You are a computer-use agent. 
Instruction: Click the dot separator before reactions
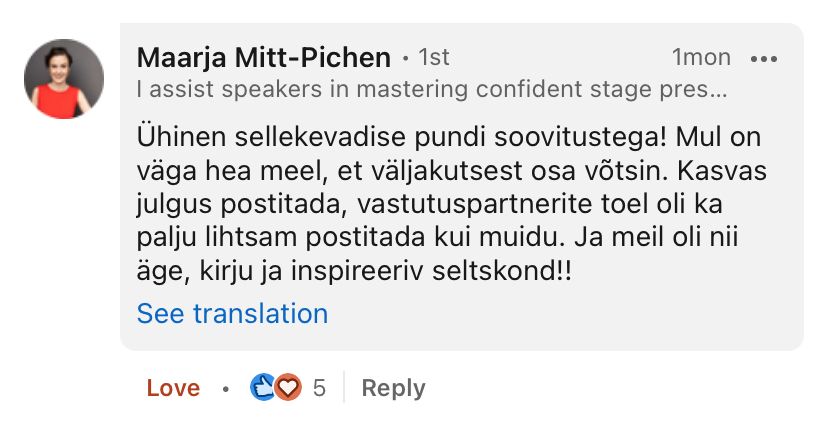click(226, 388)
